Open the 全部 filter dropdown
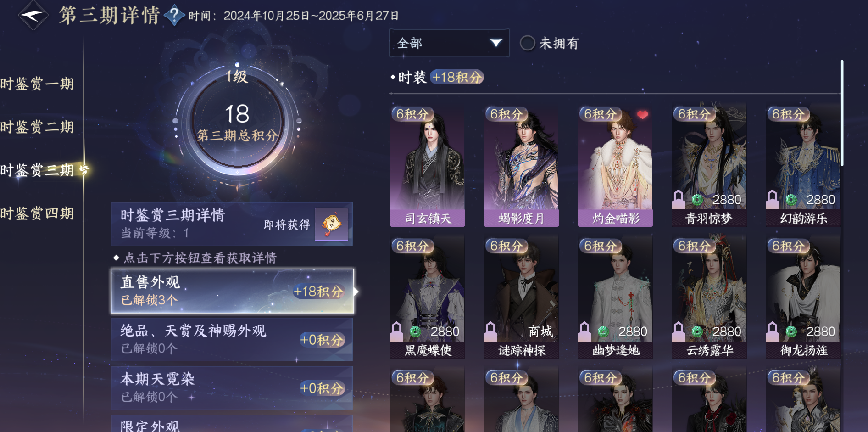The height and width of the screenshot is (432, 868). 449,43
